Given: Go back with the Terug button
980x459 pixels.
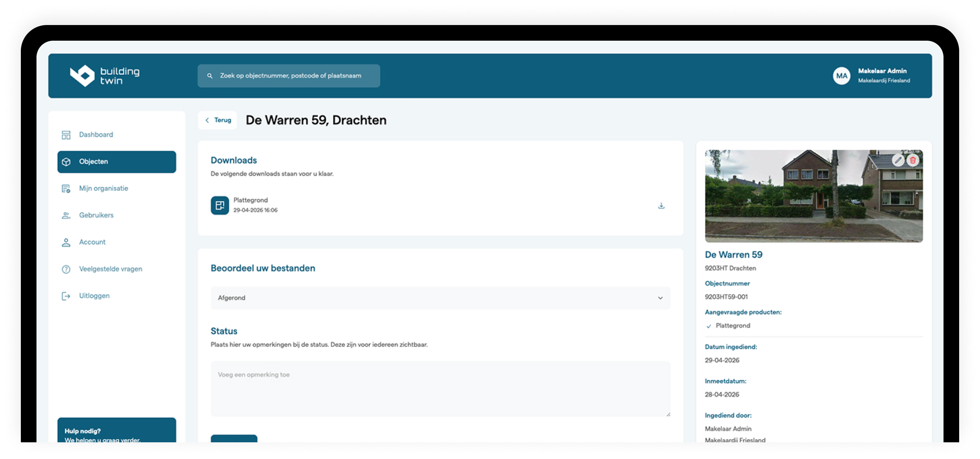Looking at the screenshot, I should click(218, 120).
